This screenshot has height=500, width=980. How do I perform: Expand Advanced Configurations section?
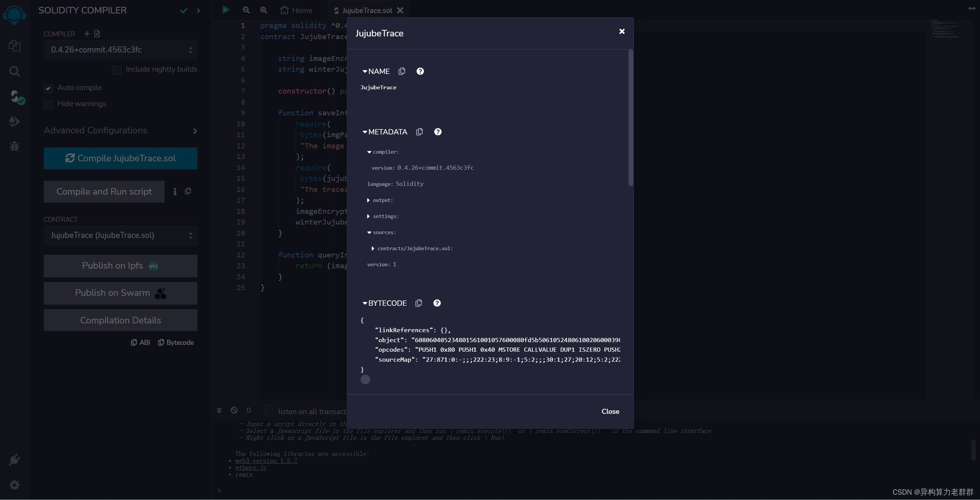coord(120,131)
